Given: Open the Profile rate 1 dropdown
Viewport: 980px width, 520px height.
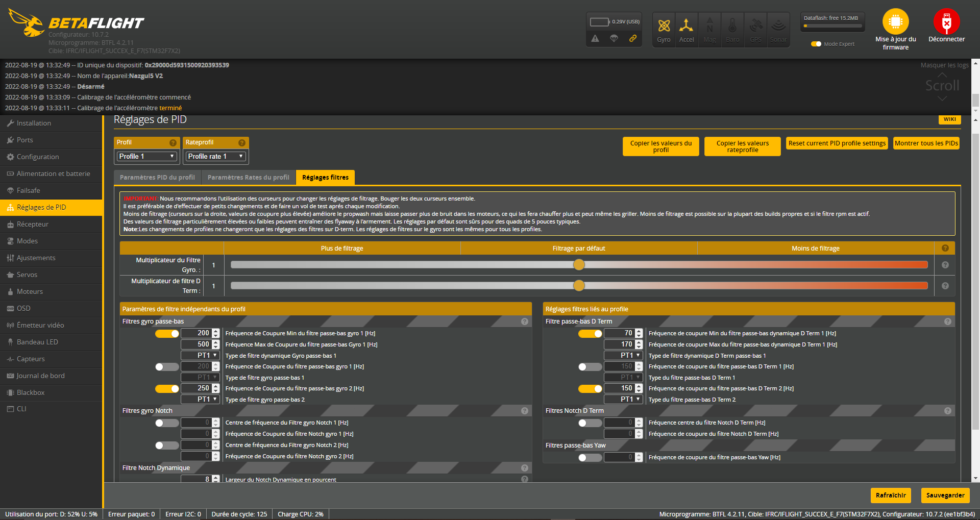Looking at the screenshot, I should pos(215,157).
